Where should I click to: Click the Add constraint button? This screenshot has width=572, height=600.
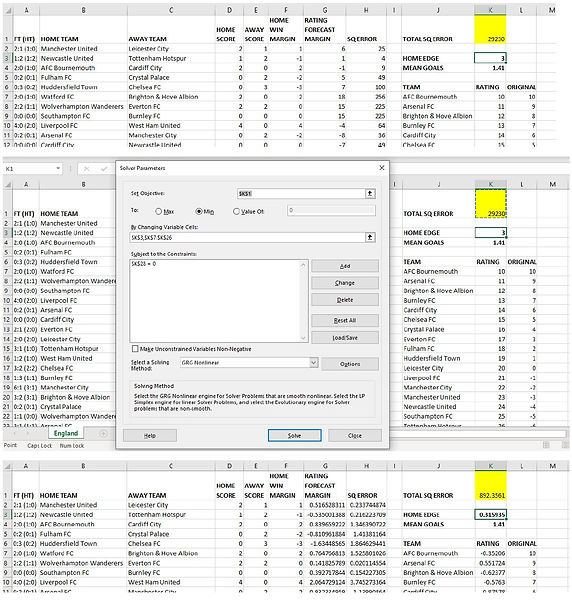point(345,266)
